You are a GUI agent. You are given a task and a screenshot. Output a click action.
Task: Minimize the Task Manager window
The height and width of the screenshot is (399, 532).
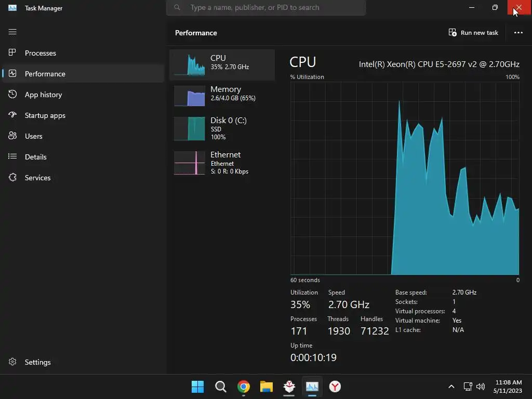472,7
